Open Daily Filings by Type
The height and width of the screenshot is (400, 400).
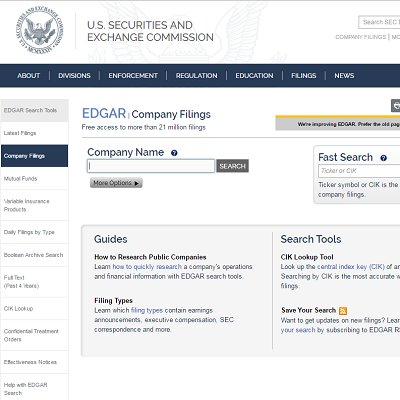[x=35, y=232]
